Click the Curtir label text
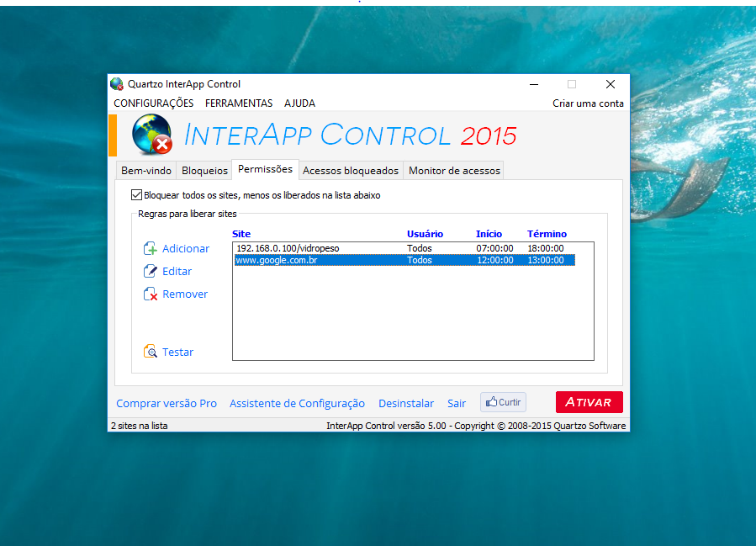The height and width of the screenshot is (546, 756). [x=510, y=402]
